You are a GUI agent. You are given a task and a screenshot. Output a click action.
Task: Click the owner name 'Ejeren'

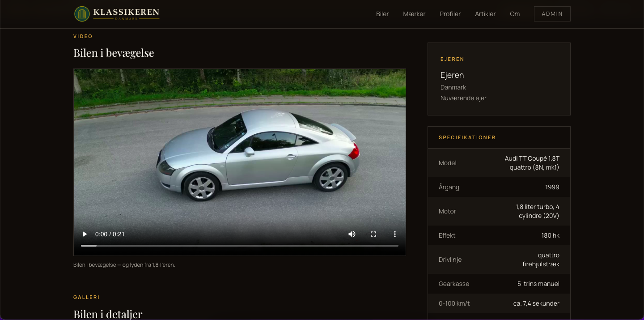[452, 75]
